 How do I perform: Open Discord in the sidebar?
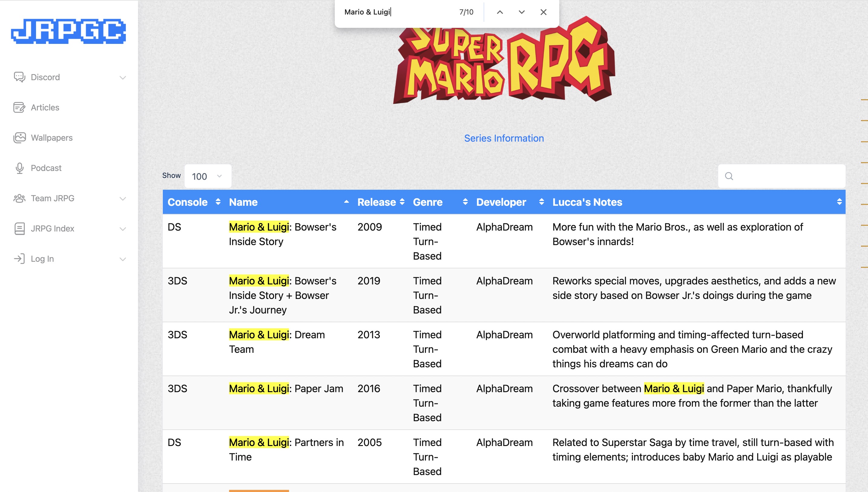point(45,77)
